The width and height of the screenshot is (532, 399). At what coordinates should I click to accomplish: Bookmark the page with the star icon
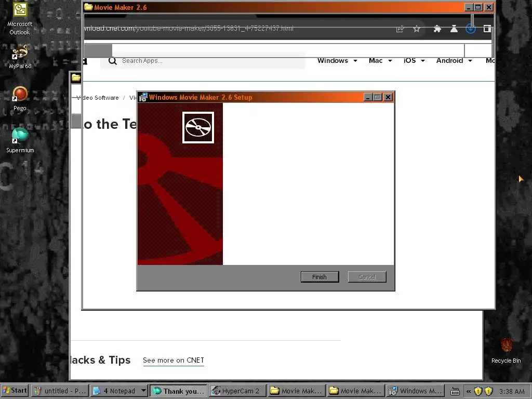(417, 29)
